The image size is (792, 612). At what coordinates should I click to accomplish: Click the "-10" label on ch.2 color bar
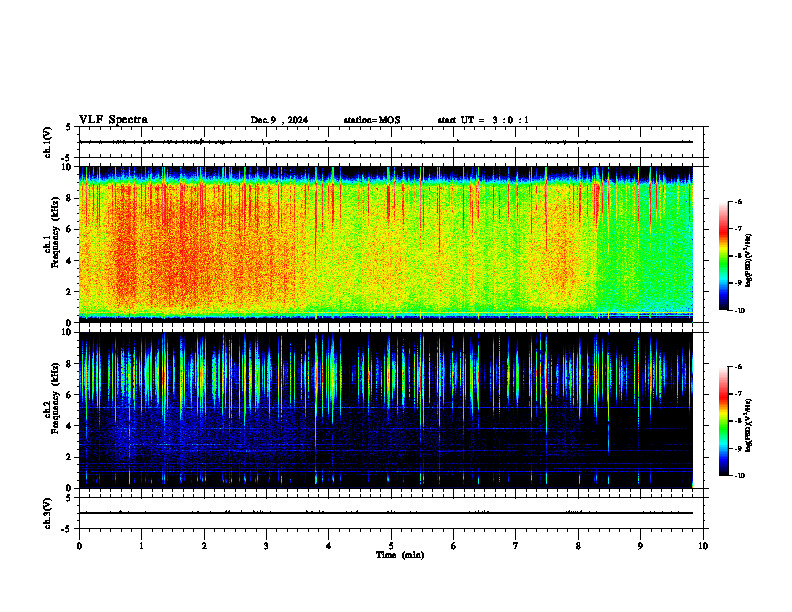pos(739,476)
